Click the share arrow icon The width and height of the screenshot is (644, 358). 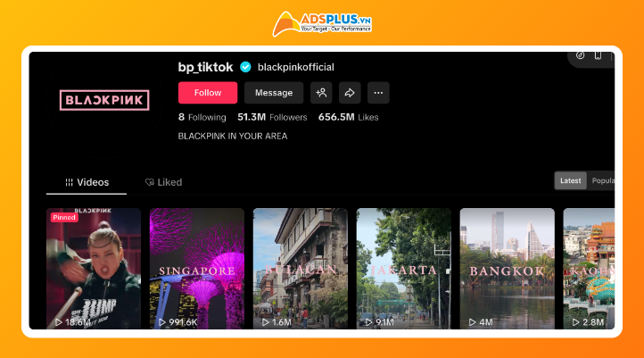350,93
